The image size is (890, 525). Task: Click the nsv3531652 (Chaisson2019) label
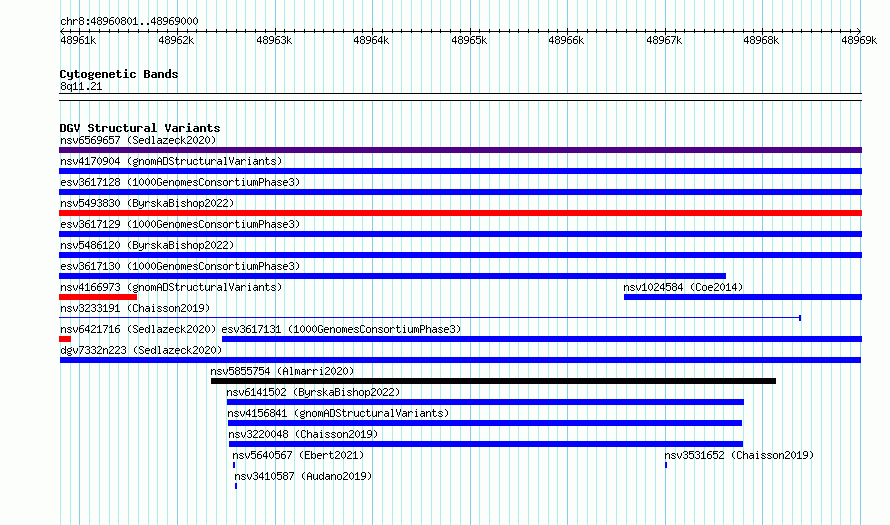(739, 455)
